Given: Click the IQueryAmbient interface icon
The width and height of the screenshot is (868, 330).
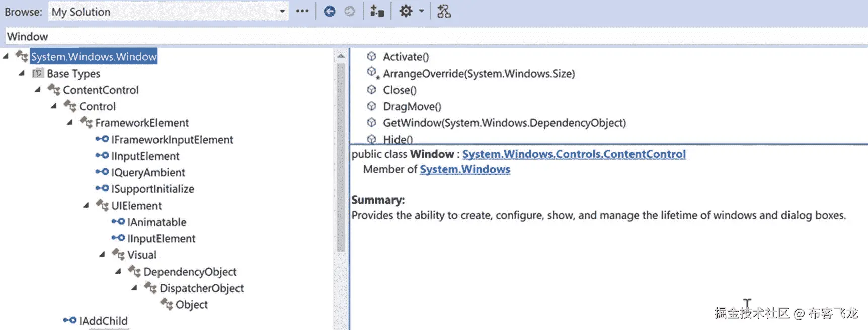Looking at the screenshot, I should click(102, 172).
